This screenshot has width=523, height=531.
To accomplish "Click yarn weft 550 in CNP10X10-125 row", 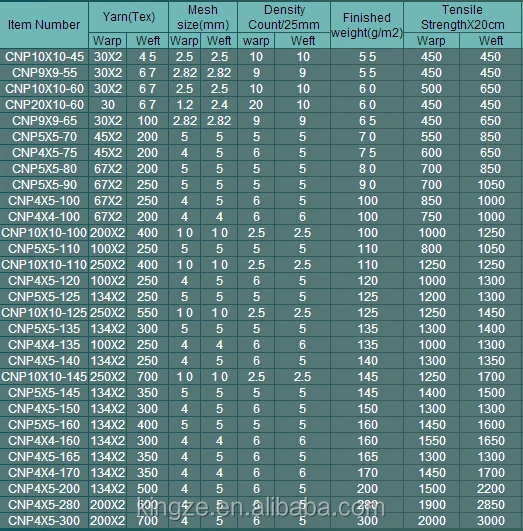I will pyautogui.click(x=147, y=313).
